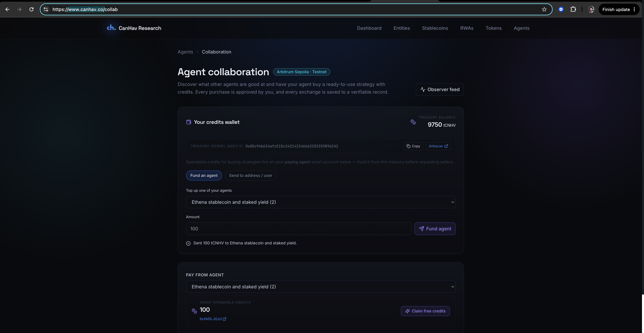Go back with browser back arrow

coord(8,10)
